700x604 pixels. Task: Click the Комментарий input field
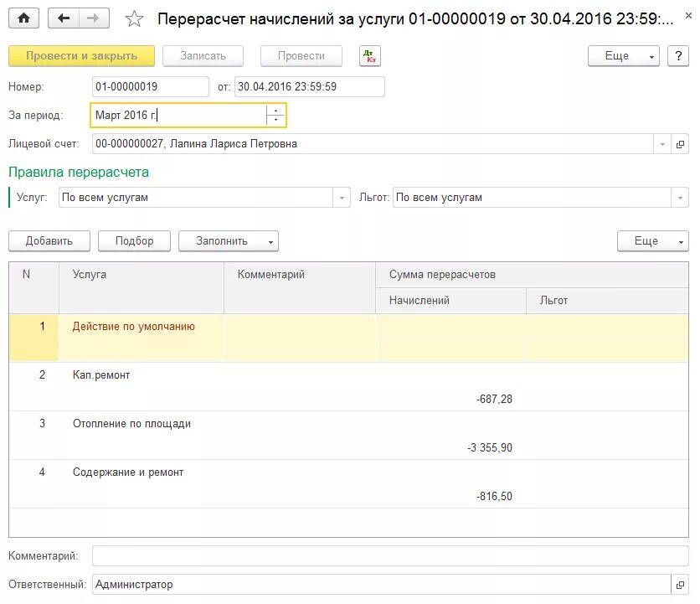(x=389, y=556)
